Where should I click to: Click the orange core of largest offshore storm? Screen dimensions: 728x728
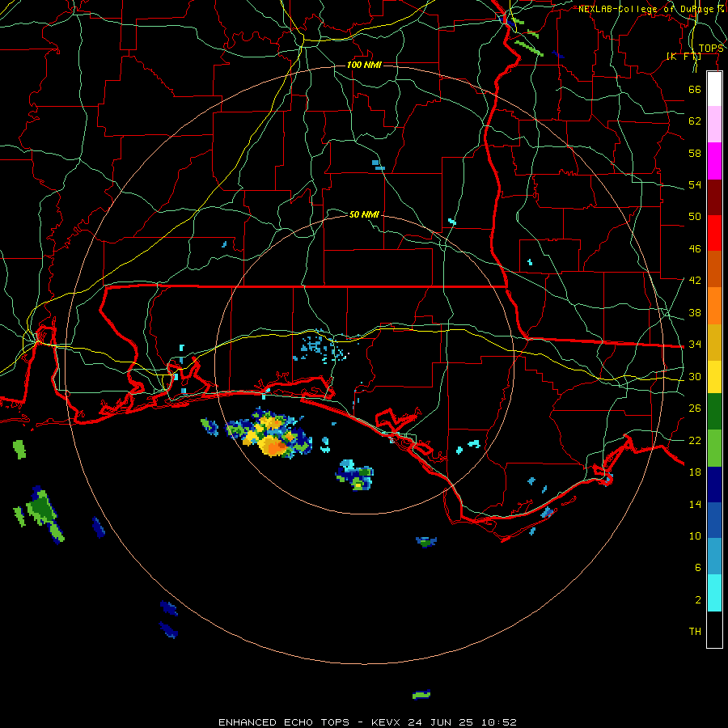click(276, 447)
